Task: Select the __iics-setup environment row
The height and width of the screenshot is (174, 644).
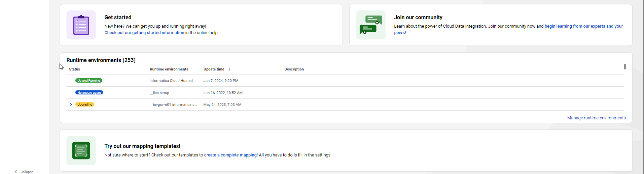Action: click(345, 93)
